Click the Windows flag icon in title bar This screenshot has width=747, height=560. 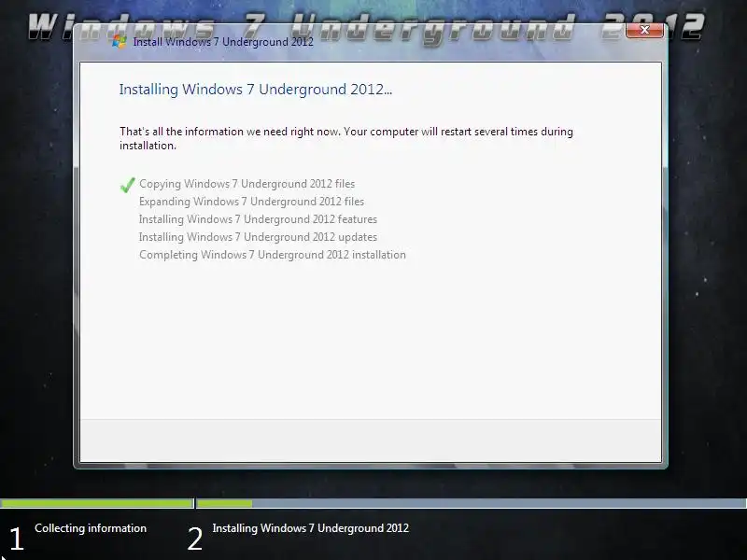click(x=120, y=41)
